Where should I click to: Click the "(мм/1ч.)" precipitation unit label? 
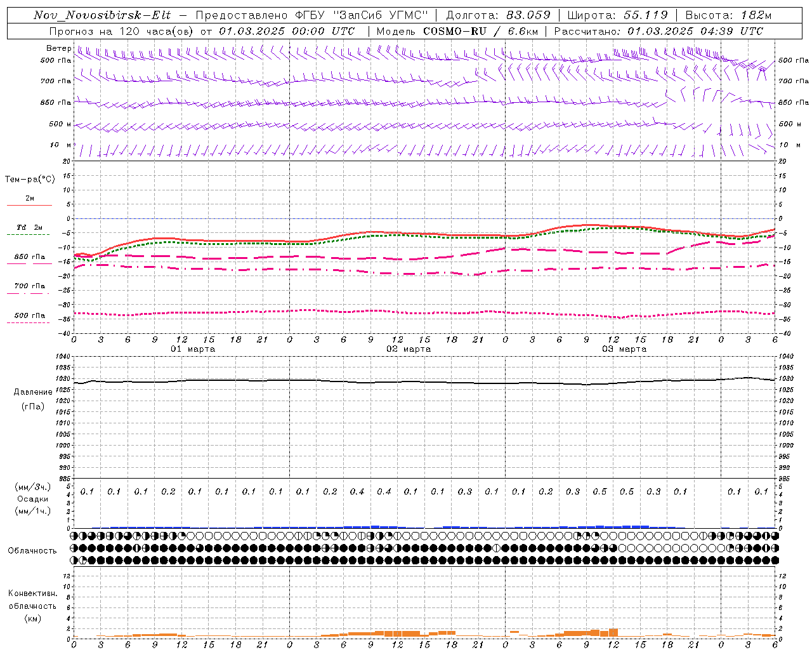[x=33, y=511]
